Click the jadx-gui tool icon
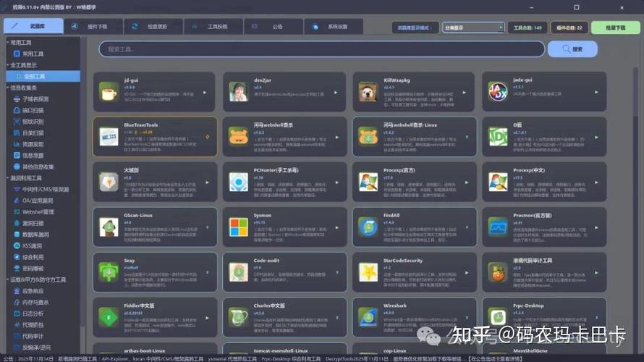Viewport: 644px width, 362px height. coord(498,91)
